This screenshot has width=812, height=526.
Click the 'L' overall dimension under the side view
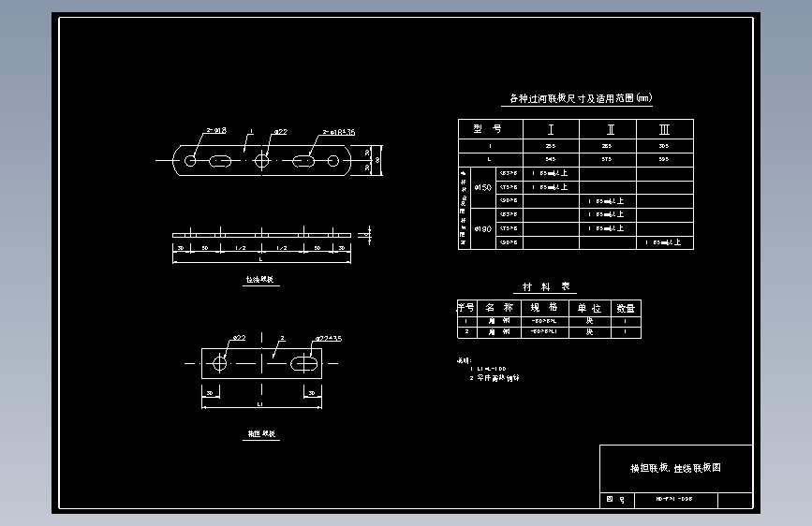pos(260,258)
